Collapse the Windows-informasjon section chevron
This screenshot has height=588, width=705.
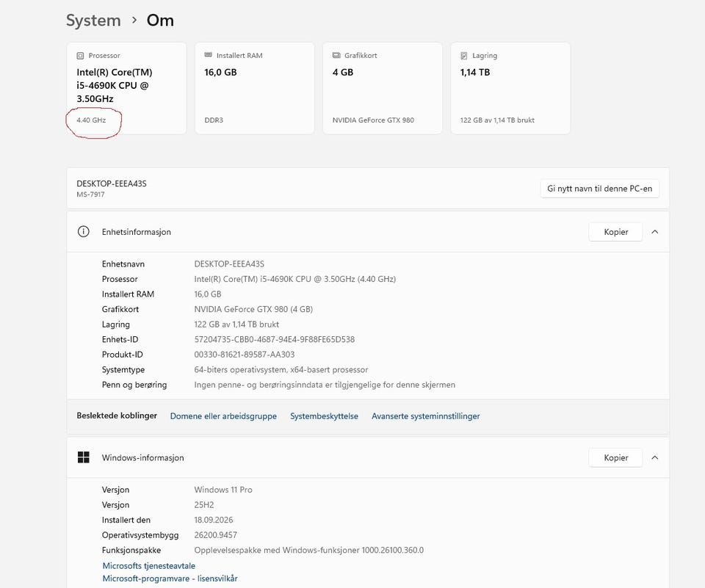coord(654,457)
